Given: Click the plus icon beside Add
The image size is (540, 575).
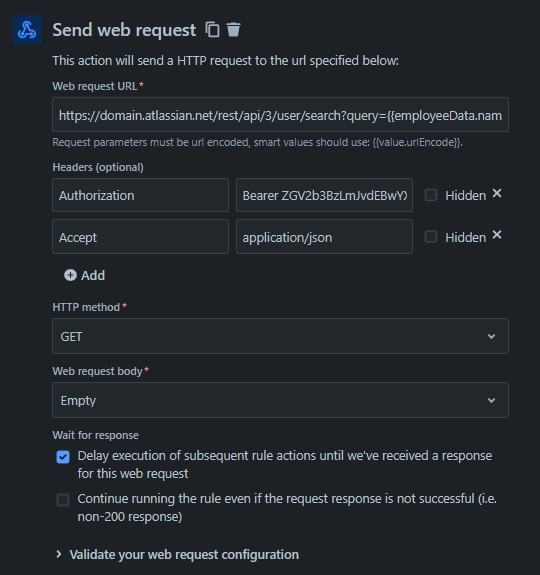Looking at the screenshot, I should 70,275.
